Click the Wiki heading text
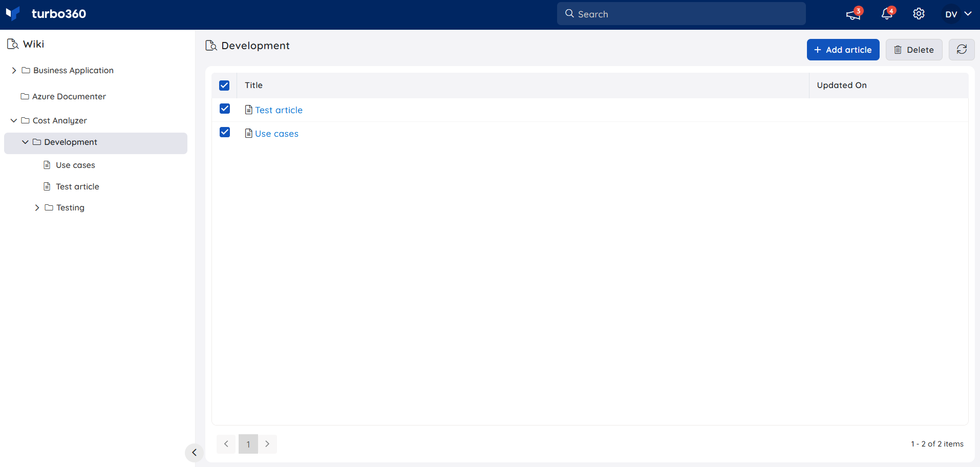Image resolution: width=980 pixels, height=467 pixels. [34, 44]
